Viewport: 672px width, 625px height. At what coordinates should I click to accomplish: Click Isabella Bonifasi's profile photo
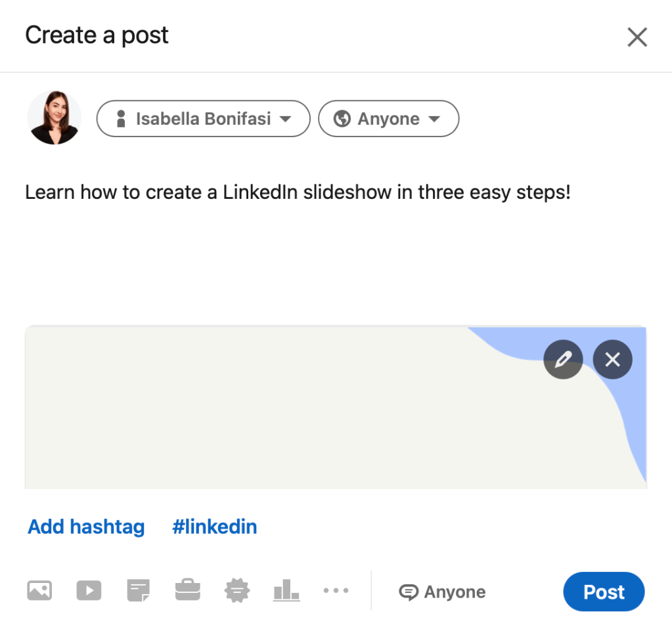54,118
